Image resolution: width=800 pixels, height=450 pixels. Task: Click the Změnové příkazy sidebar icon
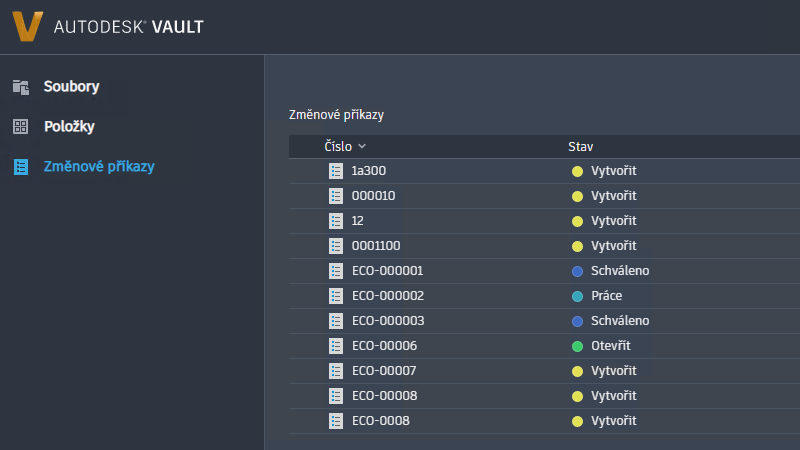tap(21, 167)
